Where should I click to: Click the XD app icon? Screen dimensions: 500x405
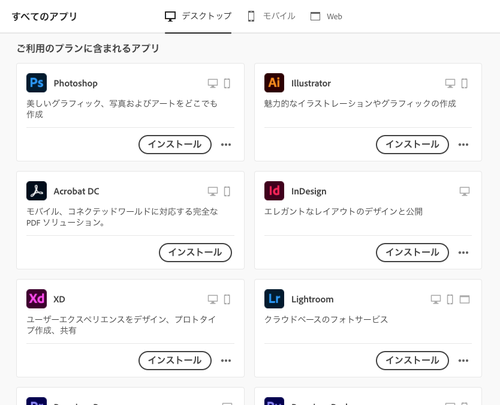click(36, 299)
